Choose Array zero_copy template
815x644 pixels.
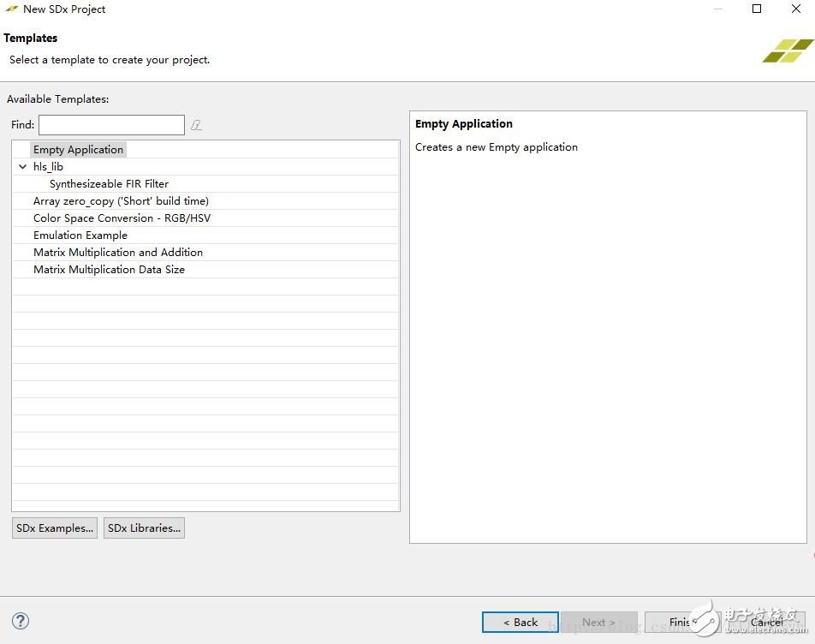(121, 201)
